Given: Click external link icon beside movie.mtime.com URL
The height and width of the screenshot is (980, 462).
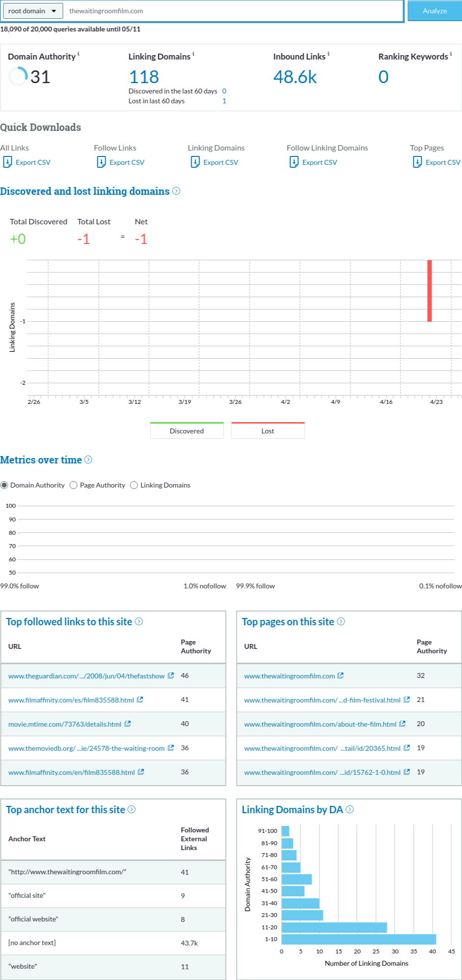Looking at the screenshot, I should 128,724.
